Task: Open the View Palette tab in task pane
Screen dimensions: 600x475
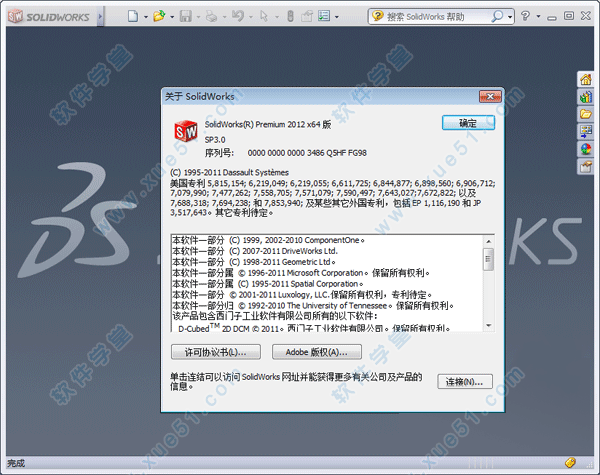Action: (x=585, y=132)
